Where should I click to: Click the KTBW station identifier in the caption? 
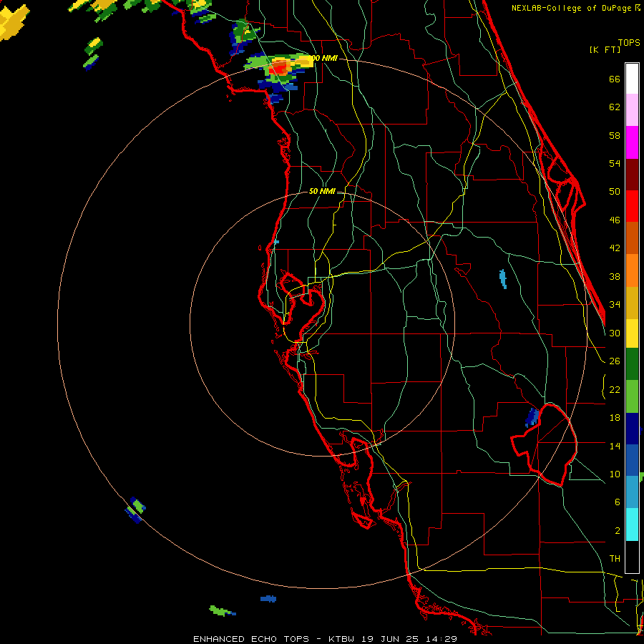tap(341, 639)
